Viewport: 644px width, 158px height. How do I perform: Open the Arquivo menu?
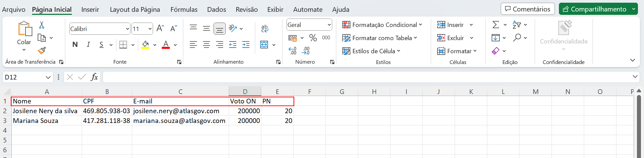14,9
